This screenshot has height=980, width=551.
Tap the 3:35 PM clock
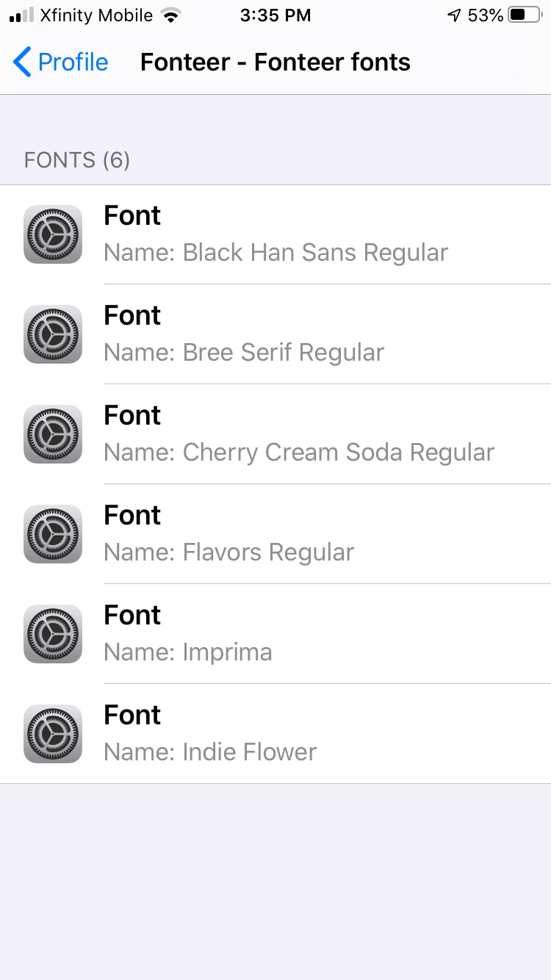coord(275,15)
